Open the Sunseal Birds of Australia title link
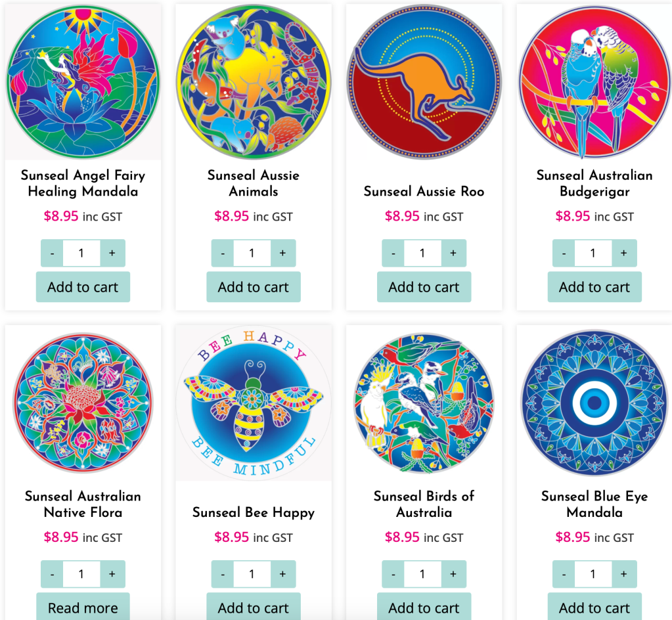The image size is (672, 620). tap(424, 504)
